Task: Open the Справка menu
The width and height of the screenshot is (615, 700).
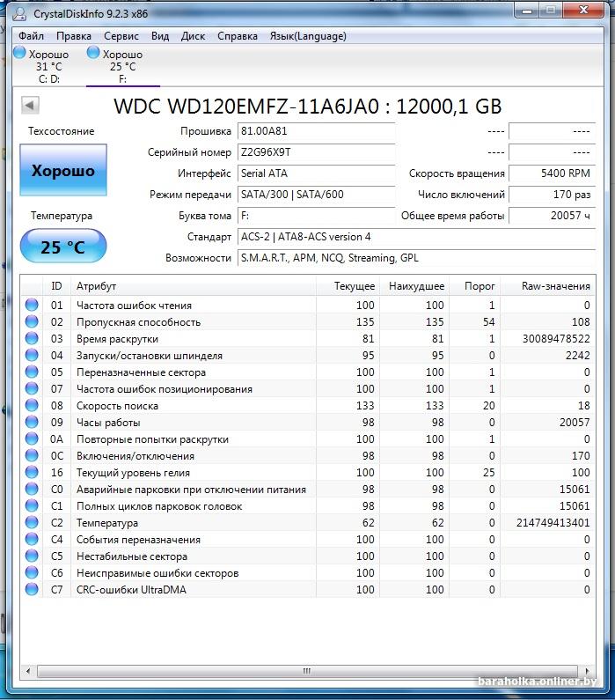Action: point(238,36)
